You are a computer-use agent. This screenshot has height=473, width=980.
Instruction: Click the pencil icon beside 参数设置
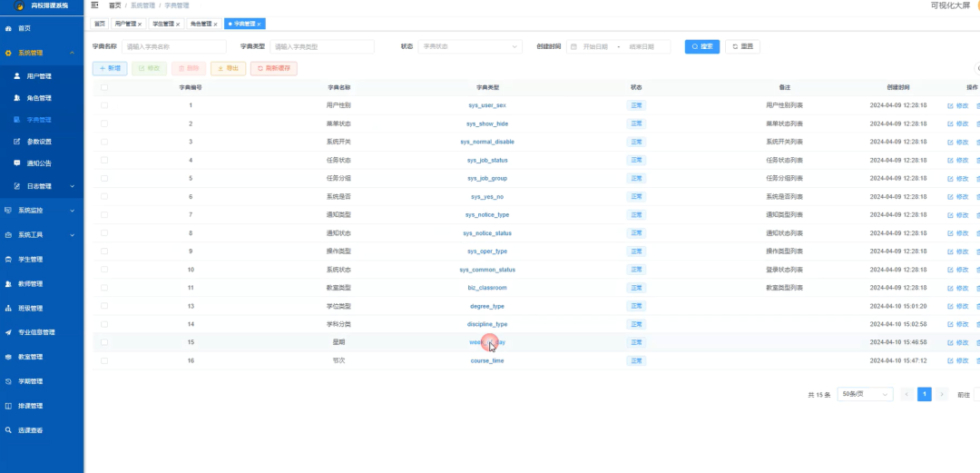(17, 142)
